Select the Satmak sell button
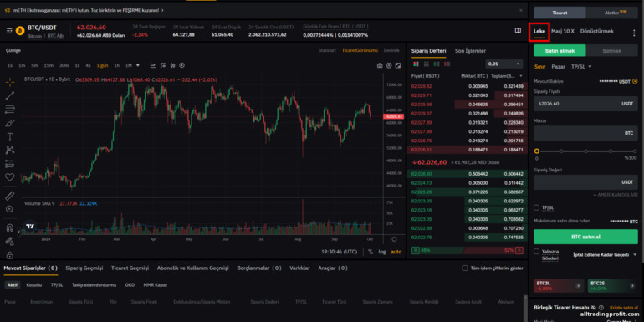The height and width of the screenshot is (322, 644). coord(611,50)
